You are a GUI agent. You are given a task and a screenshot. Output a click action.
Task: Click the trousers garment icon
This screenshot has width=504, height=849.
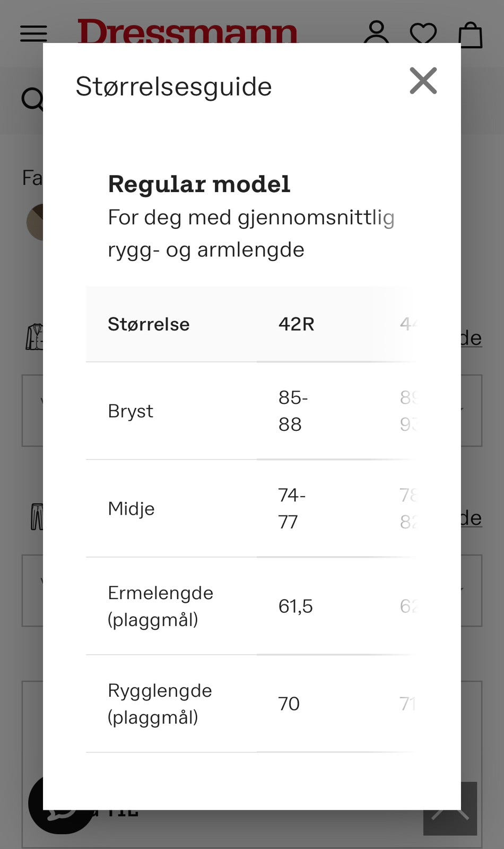36,517
